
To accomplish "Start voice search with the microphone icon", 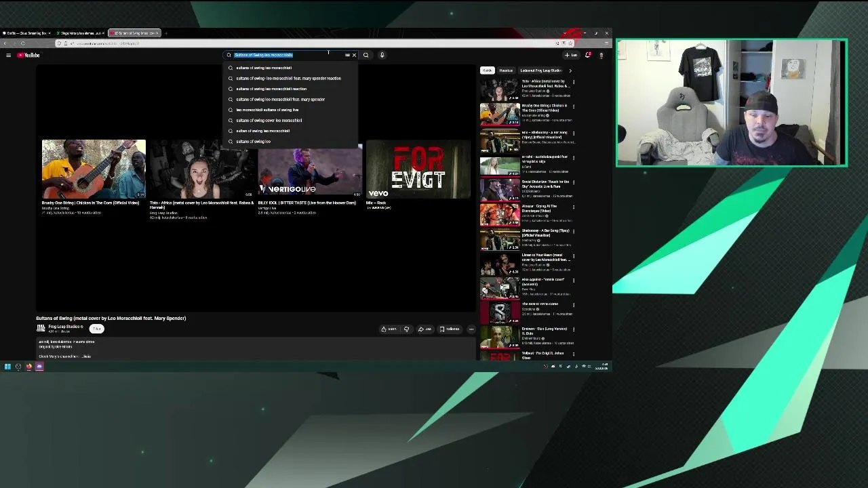I will point(382,55).
